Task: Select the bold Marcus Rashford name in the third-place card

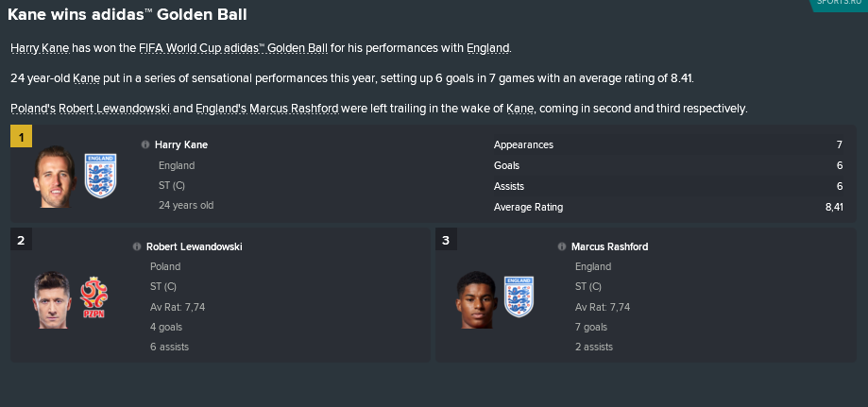Action: [609, 246]
